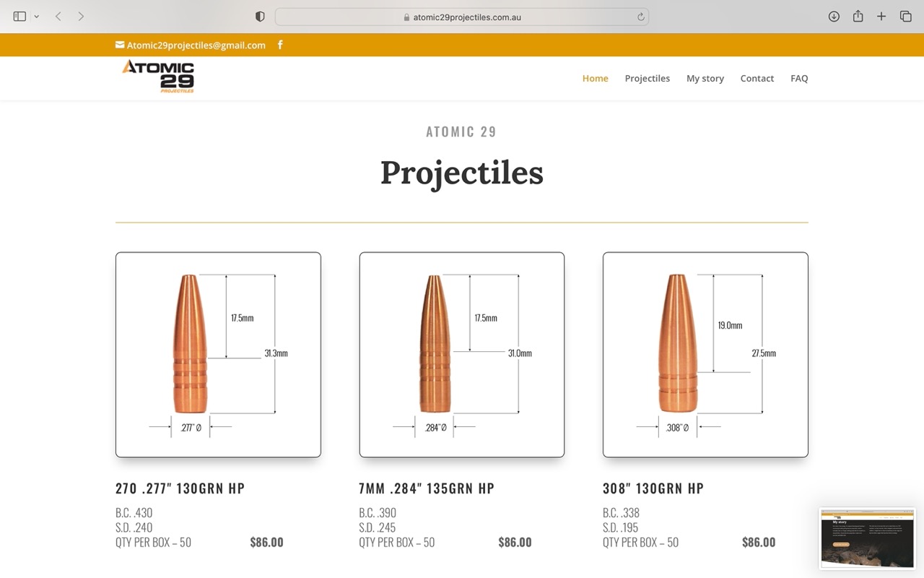The width and height of the screenshot is (924, 578).
Task: Click the Atomic 29 Projectiles logo
Action: 158,77
